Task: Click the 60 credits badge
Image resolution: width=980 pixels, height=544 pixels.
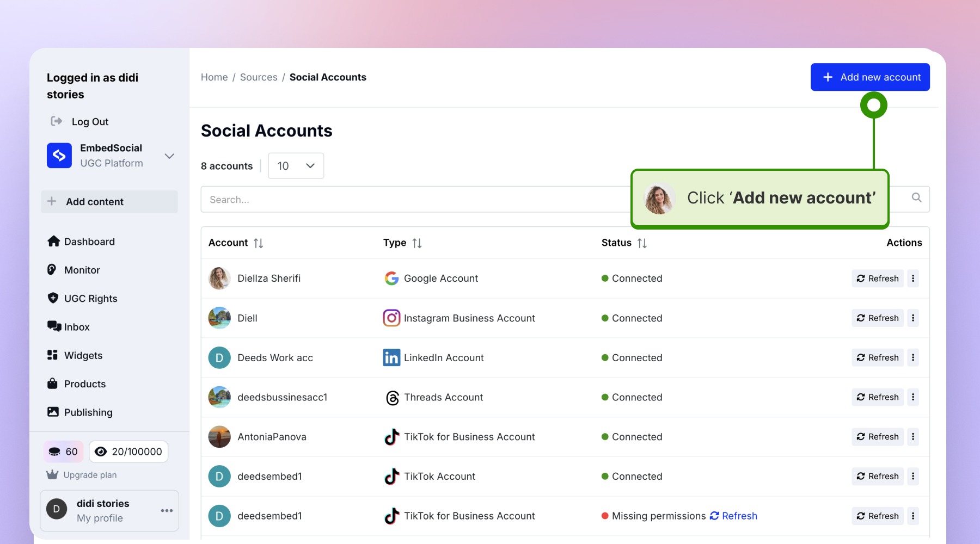Action: pyautogui.click(x=64, y=452)
